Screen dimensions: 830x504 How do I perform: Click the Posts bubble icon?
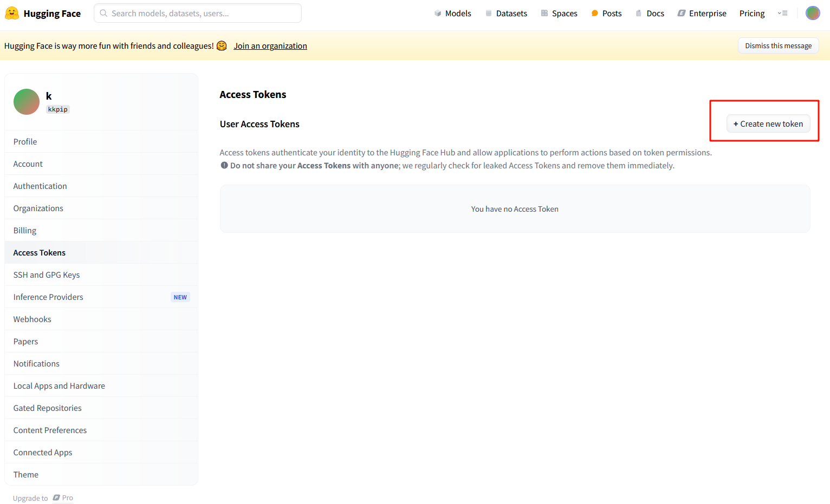pyautogui.click(x=595, y=13)
